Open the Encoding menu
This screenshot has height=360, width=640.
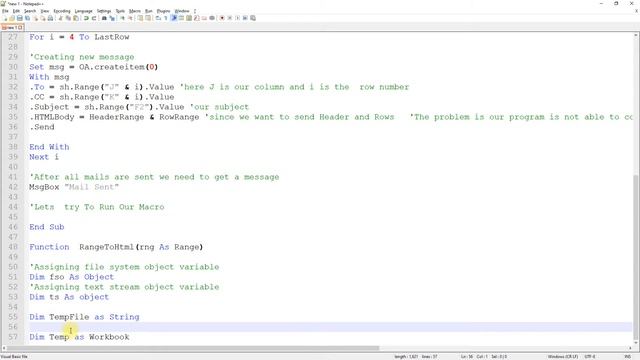coord(62,11)
